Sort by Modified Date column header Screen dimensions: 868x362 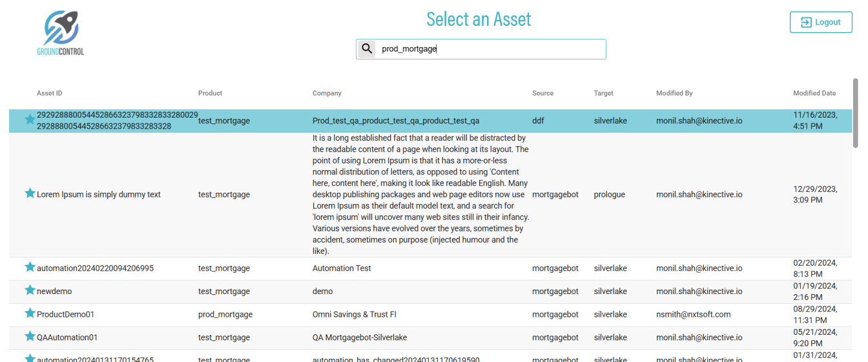[x=814, y=93]
